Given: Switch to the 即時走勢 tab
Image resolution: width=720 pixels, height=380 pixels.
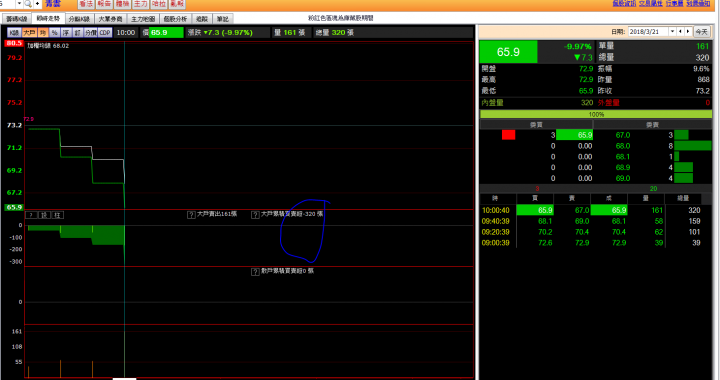Looking at the screenshot, I should pyautogui.click(x=48, y=18).
